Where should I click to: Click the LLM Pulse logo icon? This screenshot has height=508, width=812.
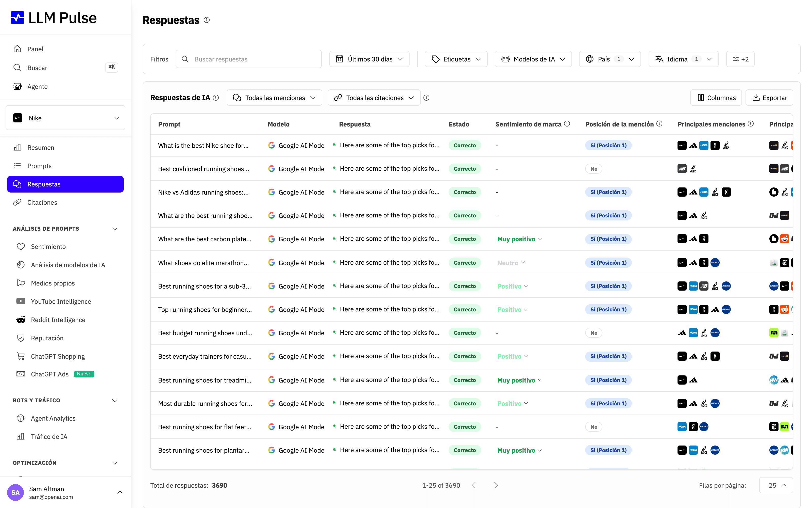(x=18, y=18)
